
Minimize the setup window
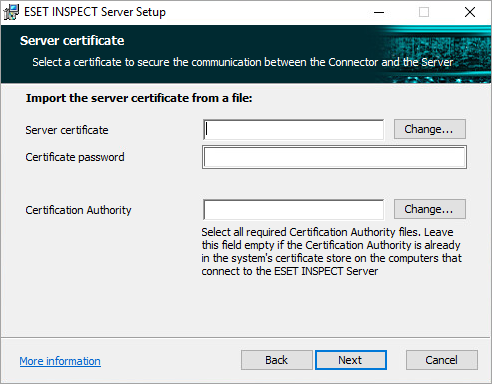click(379, 12)
